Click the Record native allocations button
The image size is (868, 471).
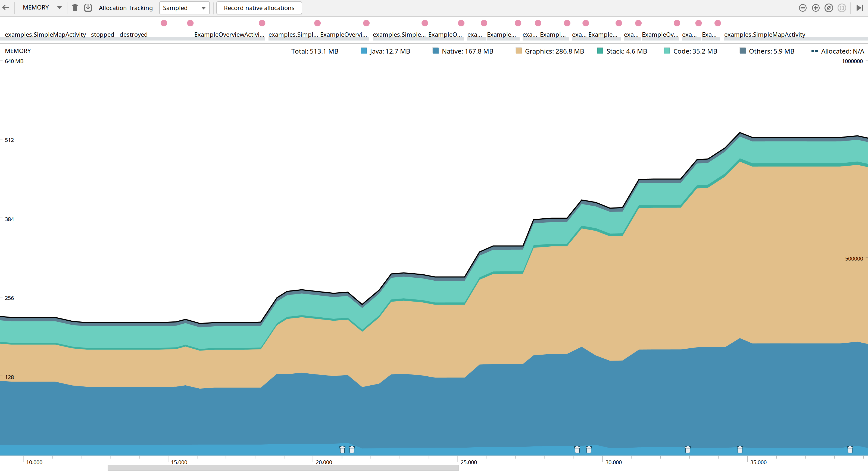259,8
